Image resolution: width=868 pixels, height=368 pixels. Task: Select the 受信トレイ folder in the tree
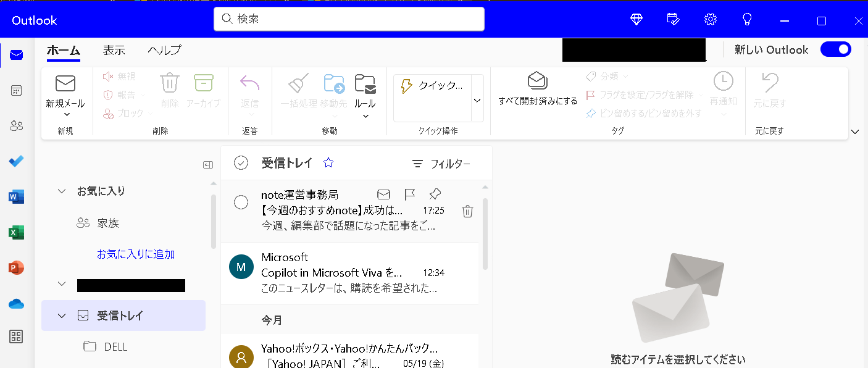tap(123, 316)
